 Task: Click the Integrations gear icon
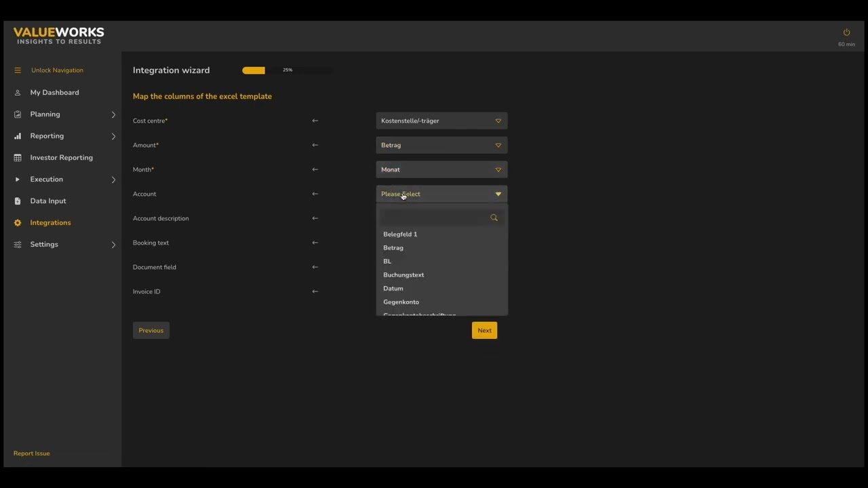tap(18, 223)
